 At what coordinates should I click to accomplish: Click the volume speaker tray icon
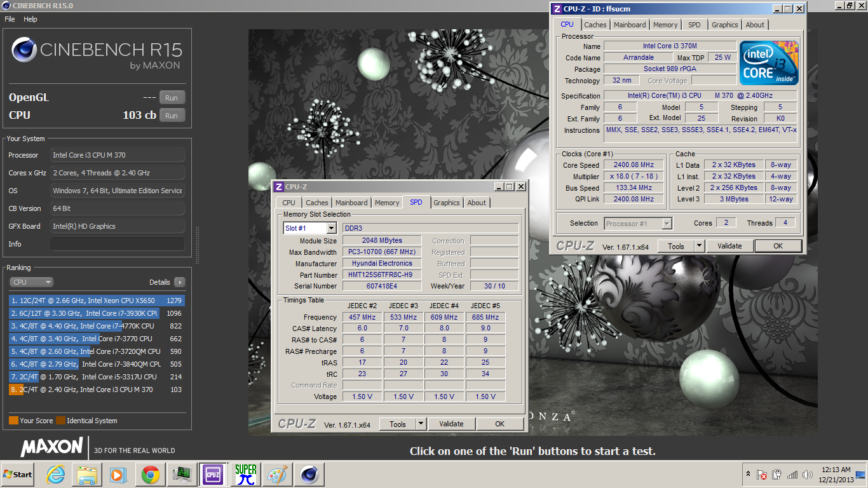[x=808, y=474]
